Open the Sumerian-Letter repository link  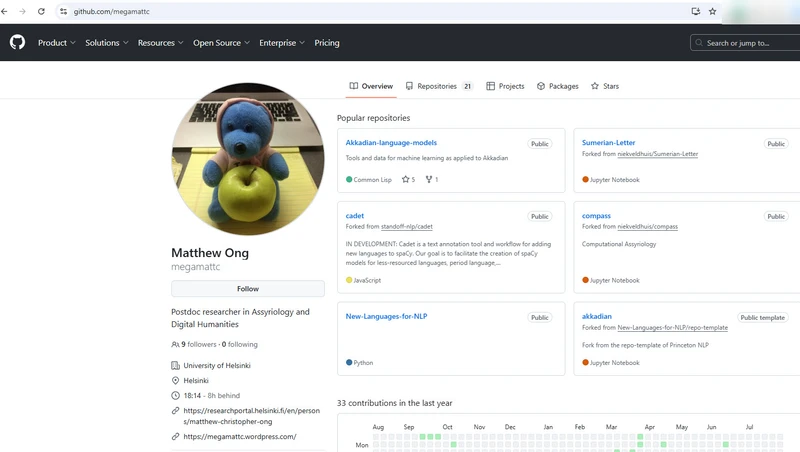[608, 143]
